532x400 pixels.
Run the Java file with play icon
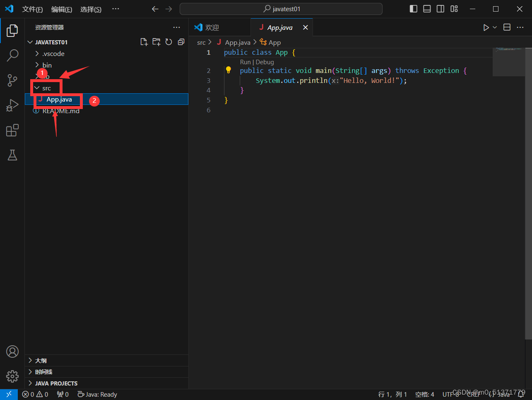click(486, 27)
